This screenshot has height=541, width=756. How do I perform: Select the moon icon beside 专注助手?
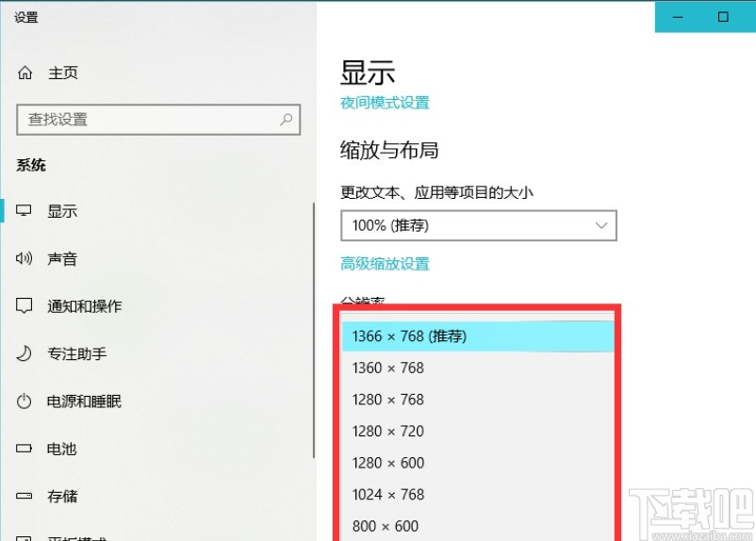tap(25, 353)
